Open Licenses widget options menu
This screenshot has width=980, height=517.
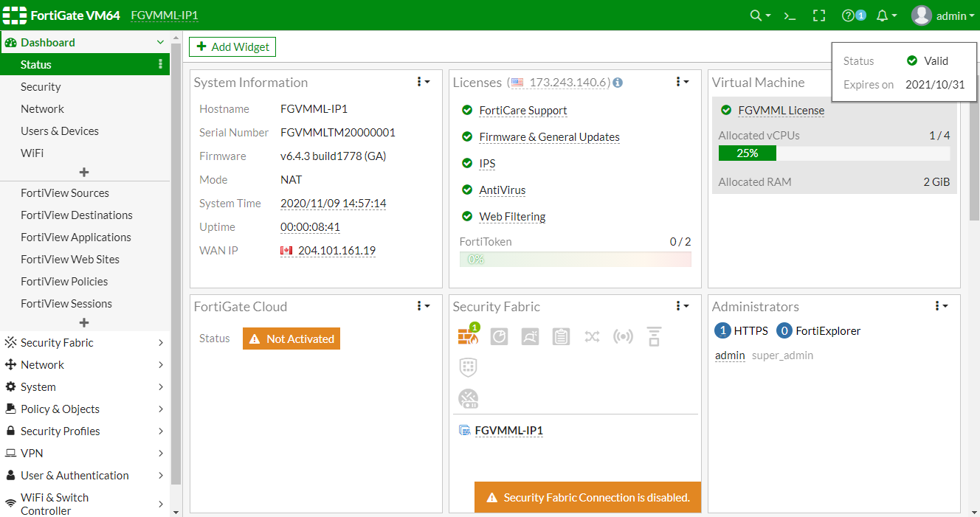coord(683,82)
